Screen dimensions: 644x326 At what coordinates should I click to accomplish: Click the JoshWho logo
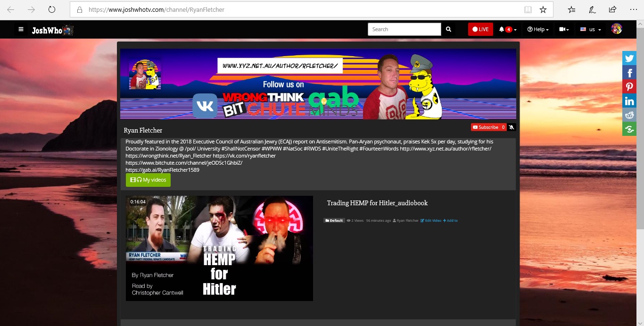(52, 30)
